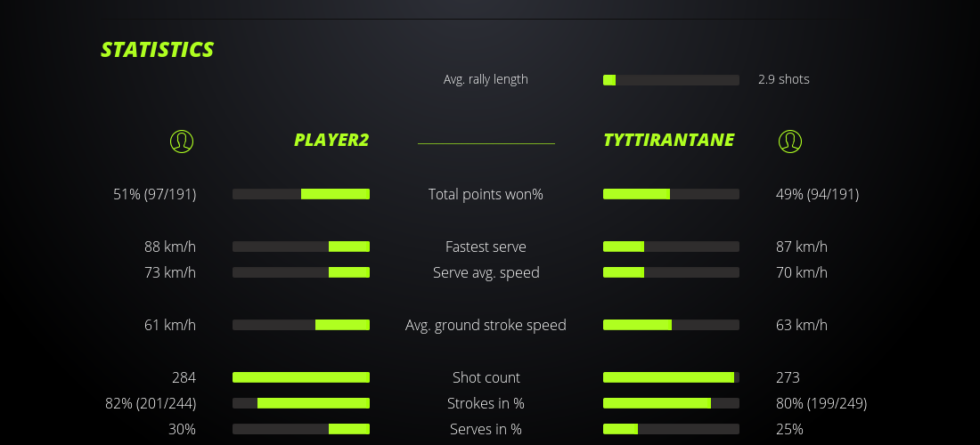The width and height of the screenshot is (980, 445).
Task: Click PLAYER2's profile avatar icon
Action: point(182,141)
